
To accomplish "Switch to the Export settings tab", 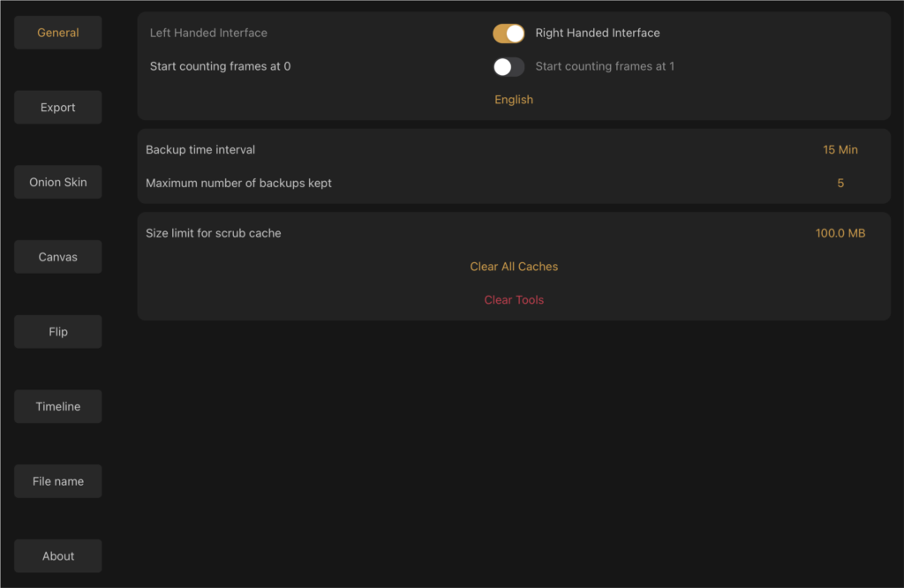I will coord(57,107).
